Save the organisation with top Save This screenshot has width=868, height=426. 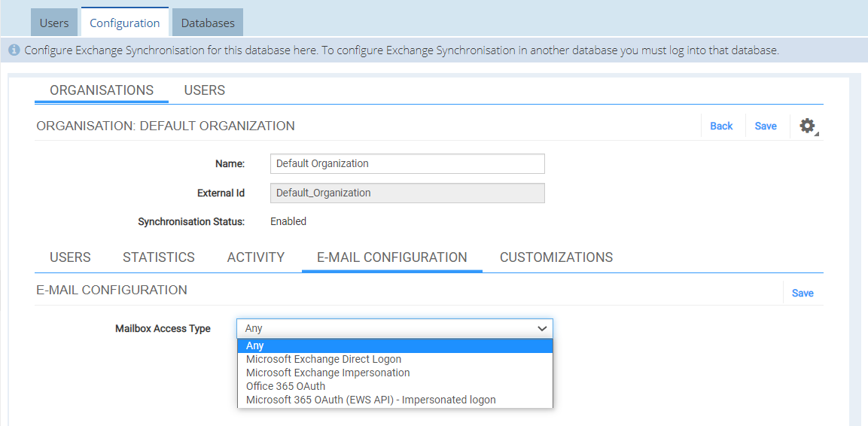click(766, 126)
